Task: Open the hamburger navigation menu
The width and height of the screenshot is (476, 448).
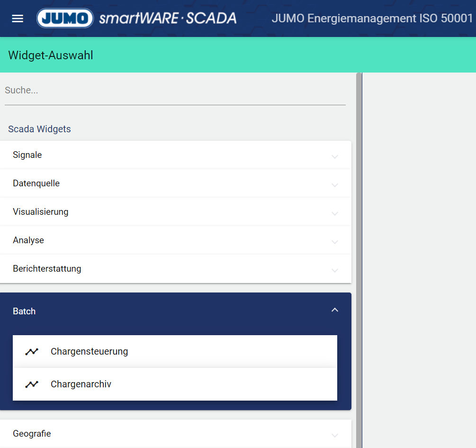Action: point(18,18)
